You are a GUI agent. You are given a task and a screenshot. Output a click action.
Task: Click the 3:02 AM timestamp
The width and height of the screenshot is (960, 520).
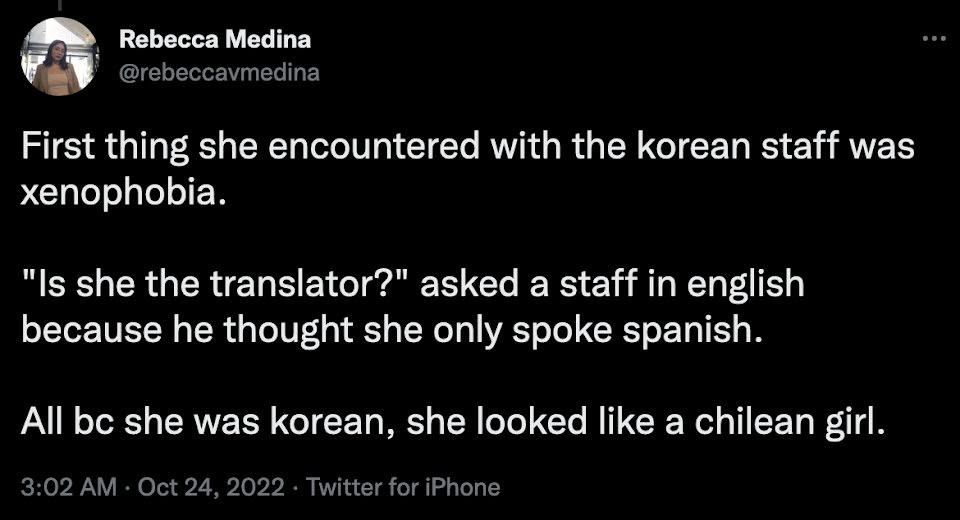tap(68, 487)
